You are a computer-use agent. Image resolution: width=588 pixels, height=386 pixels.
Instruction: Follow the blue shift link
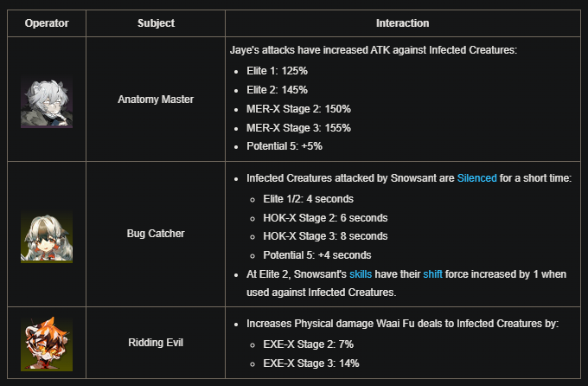pyautogui.click(x=432, y=274)
